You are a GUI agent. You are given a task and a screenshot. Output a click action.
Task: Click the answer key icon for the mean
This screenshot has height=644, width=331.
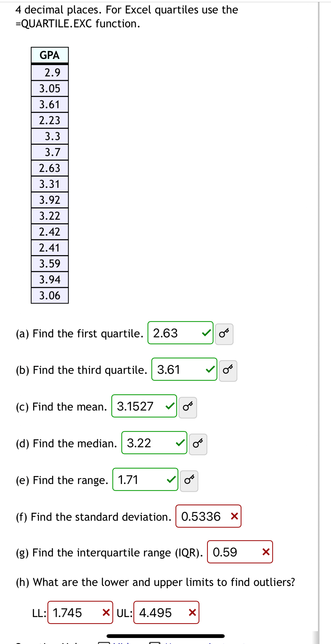(x=188, y=406)
